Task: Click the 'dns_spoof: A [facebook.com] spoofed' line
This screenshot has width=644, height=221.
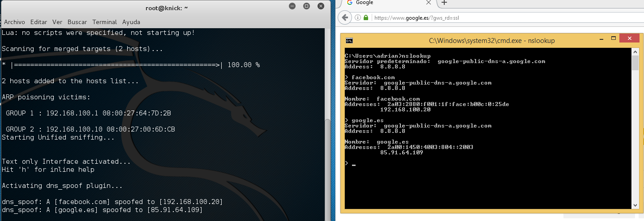Action: (112, 202)
